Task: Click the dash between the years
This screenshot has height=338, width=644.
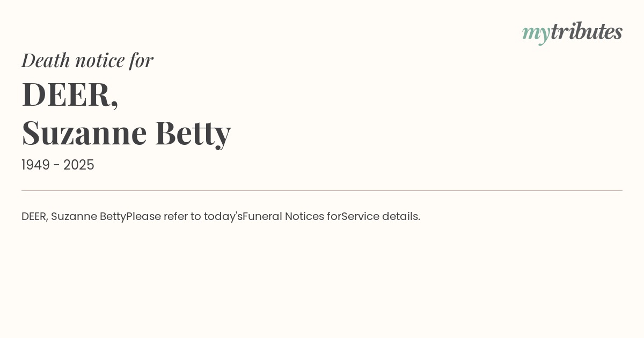Action: pos(56,166)
